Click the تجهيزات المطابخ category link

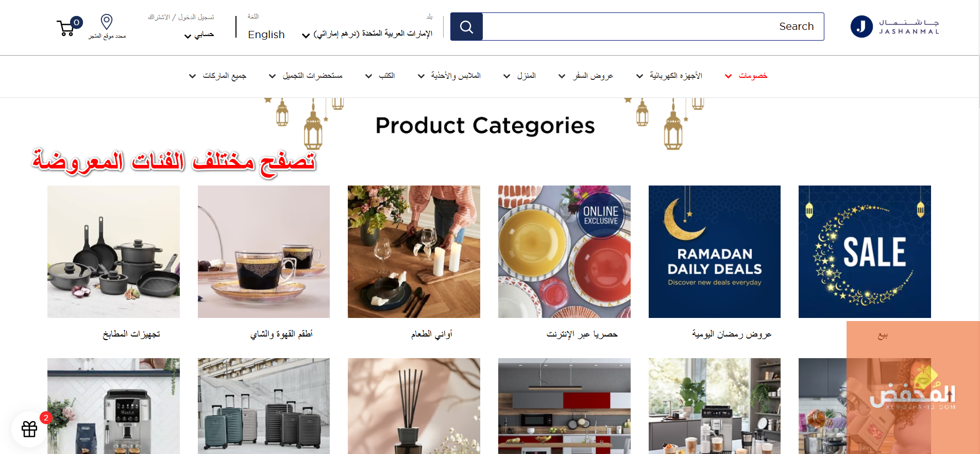pyautogui.click(x=131, y=334)
